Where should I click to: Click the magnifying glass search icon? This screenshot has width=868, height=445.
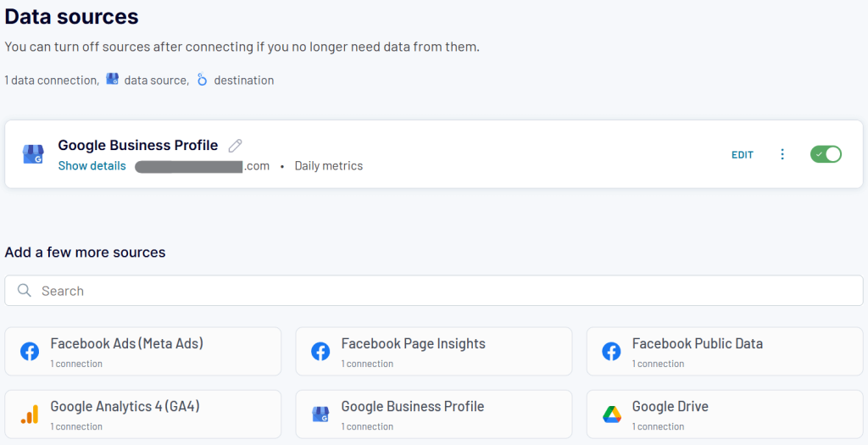pyautogui.click(x=25, y=291)
